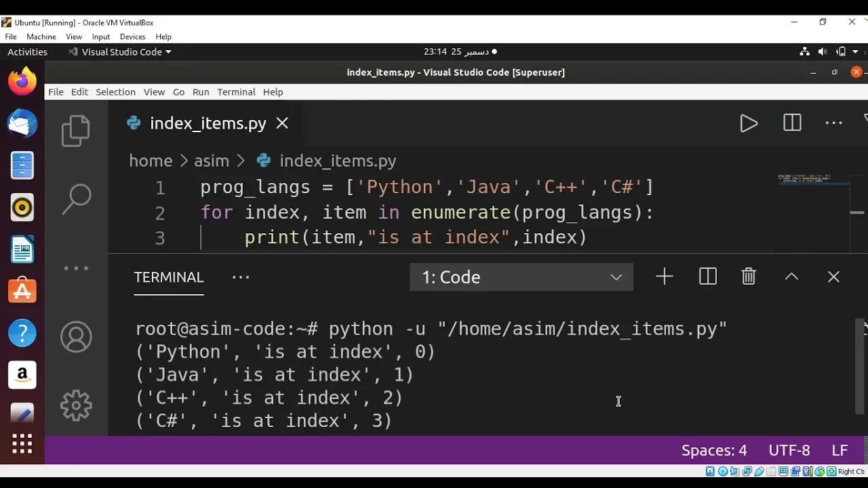
Task: Open the Manage settings gear
Action: [x=75, y=405]
